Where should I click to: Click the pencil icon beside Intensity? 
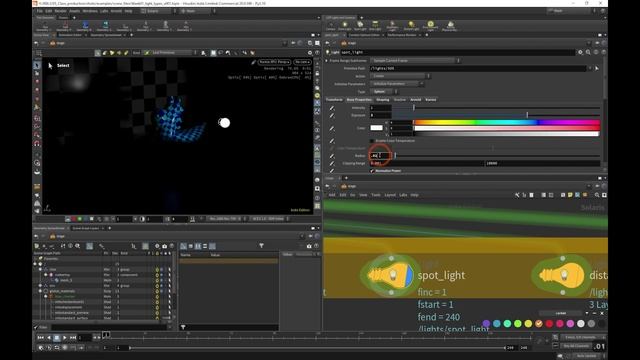332,108
